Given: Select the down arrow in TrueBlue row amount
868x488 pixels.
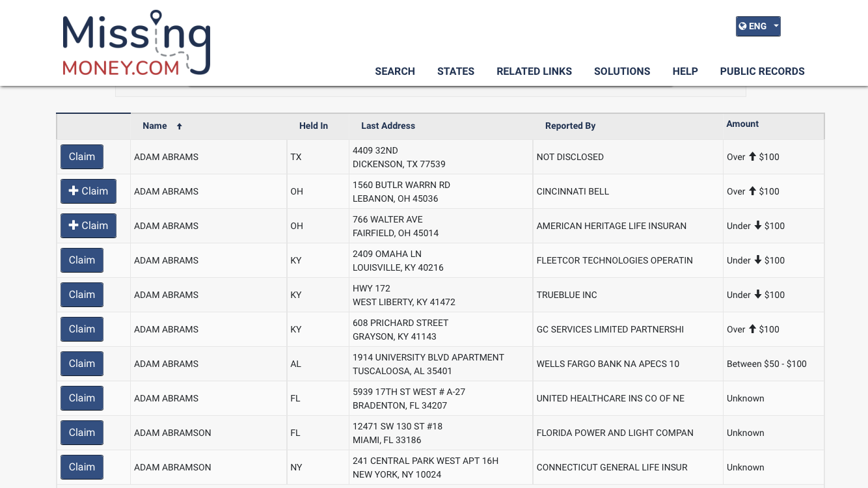Looking at the screenshot, I should pos(757,294).
